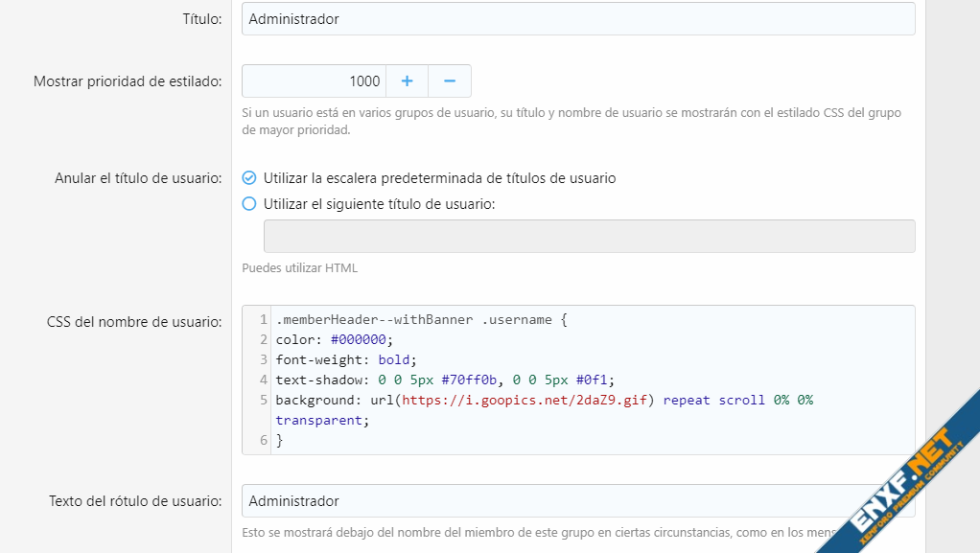Click the greyed-out custom user title box

coord(589,237)
